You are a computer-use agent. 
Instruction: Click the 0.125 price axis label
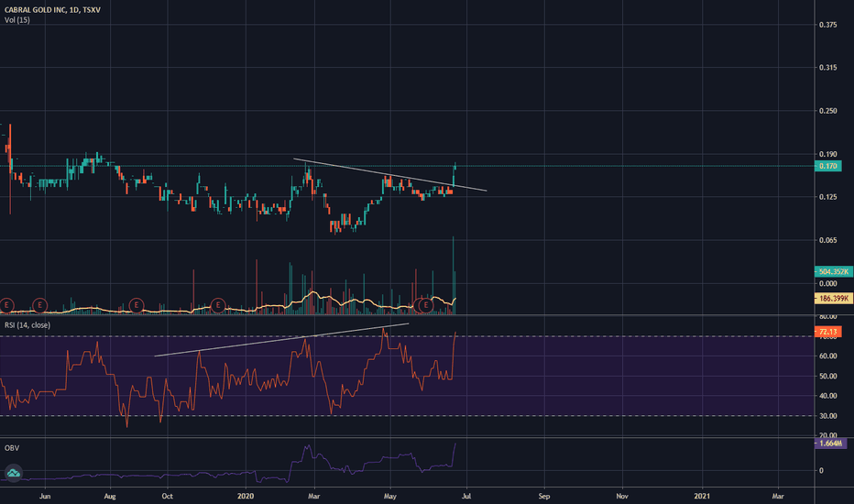827,197
